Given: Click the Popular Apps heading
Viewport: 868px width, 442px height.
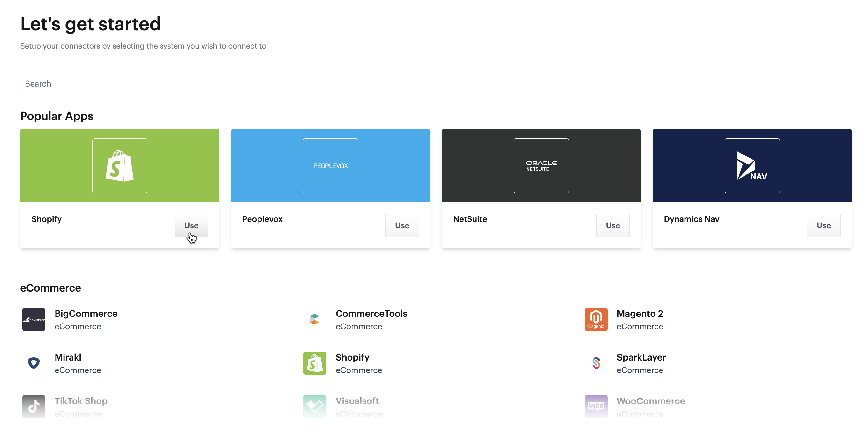Looking at the screenshot, I should (x=56, y=116).
